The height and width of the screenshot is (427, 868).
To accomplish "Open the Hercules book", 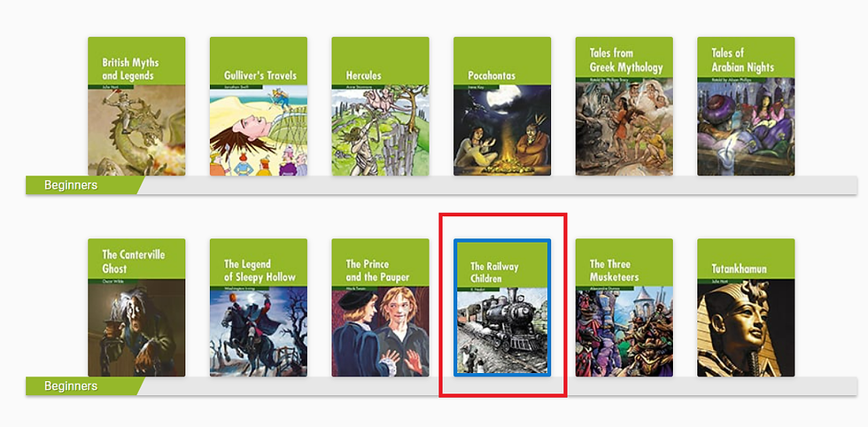I will pos(380,106).
